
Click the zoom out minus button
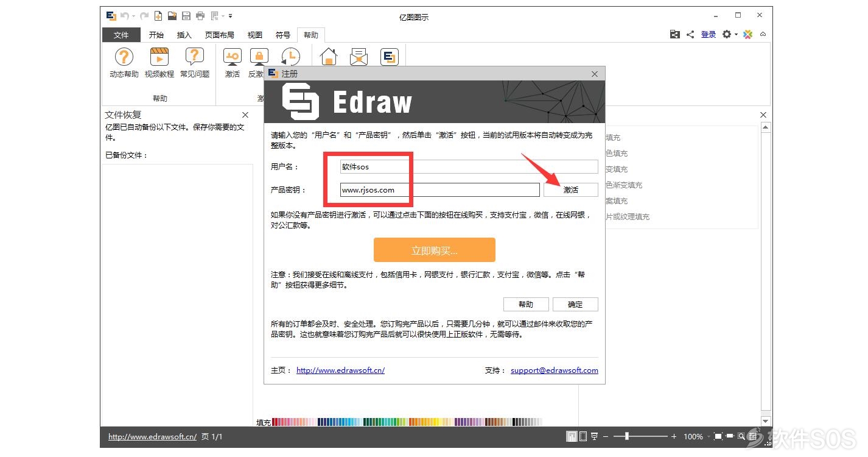[x=606, y=436]
